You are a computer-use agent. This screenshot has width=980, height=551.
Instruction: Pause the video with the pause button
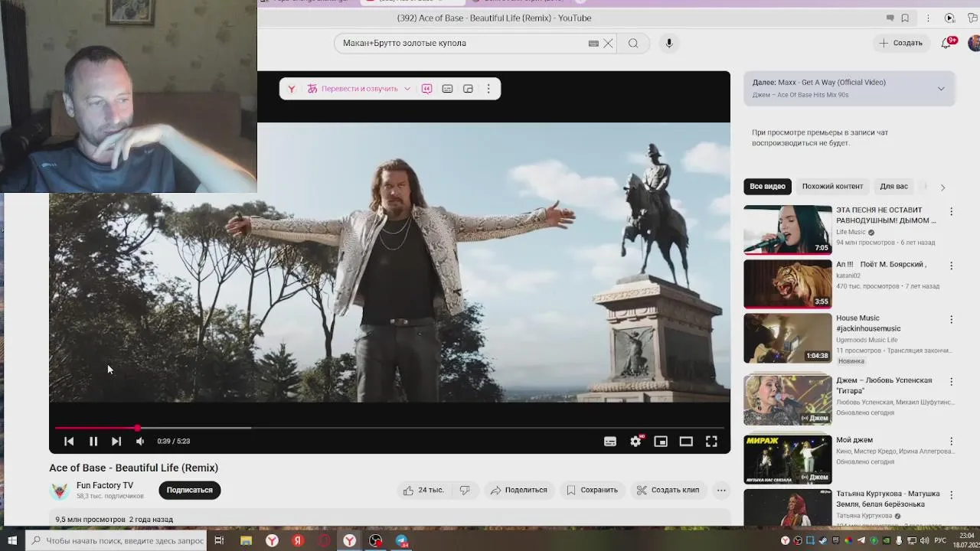(x=93, y=442)
